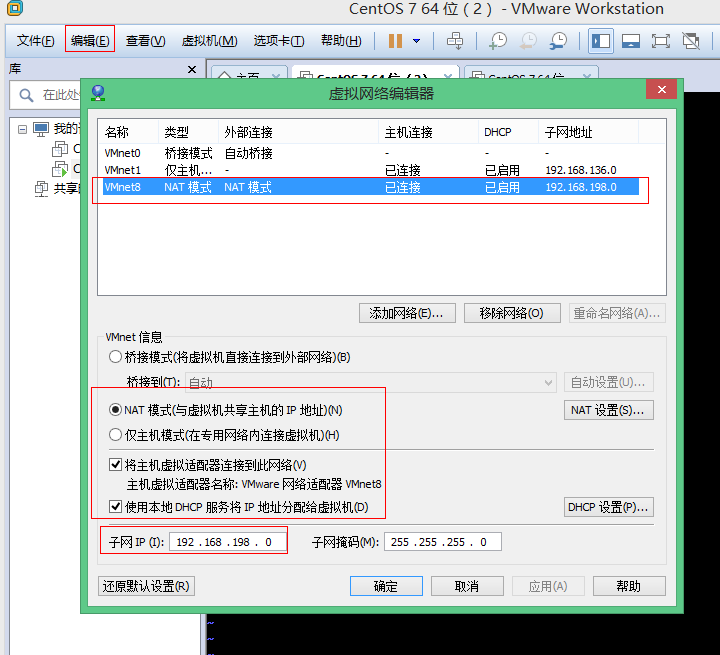Toggle the library sidebar view icon
Image resolution: width=720 pixels, height=655 pixels.
tap(601, 41)
